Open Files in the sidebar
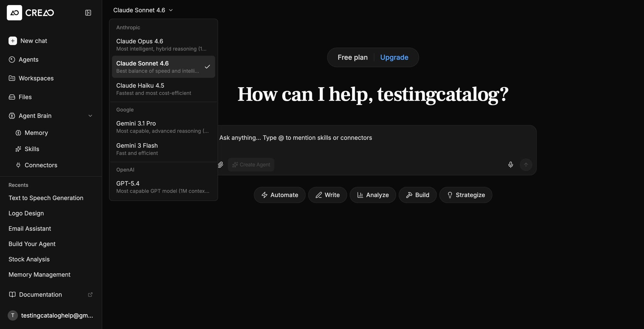Screen dimensions: 644x329 point(25,97)
